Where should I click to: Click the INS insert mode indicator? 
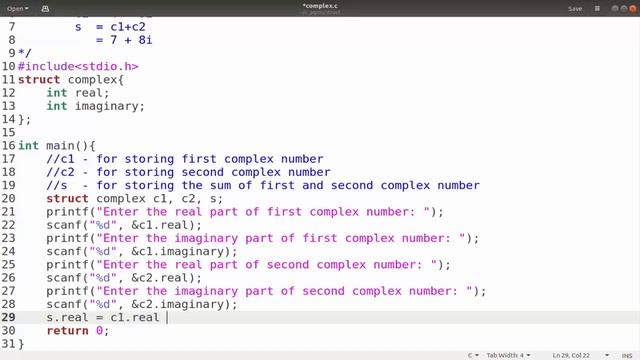click(627, 356)
